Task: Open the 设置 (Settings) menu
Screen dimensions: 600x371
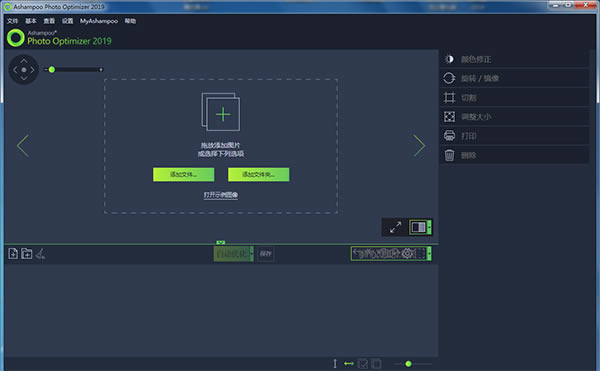Action: coord(67,21)
